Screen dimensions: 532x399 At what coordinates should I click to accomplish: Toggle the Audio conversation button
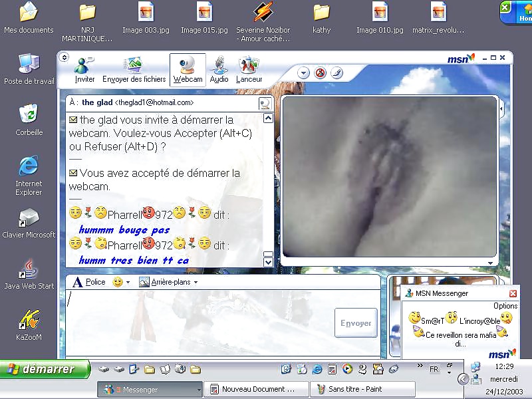pyautogui.click(x=219, y=70)
